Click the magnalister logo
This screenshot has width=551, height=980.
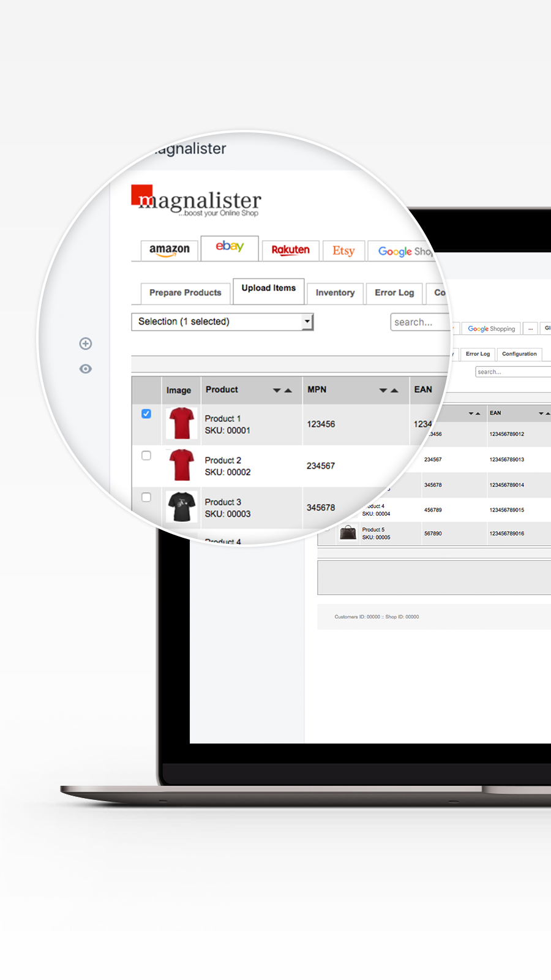coord(196,201)
